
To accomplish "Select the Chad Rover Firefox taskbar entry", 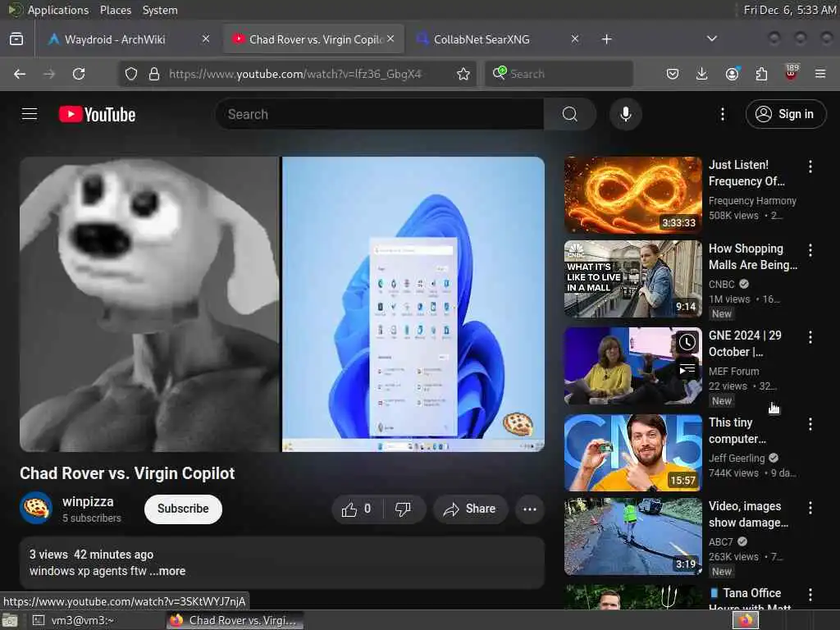I will point(235,620).
